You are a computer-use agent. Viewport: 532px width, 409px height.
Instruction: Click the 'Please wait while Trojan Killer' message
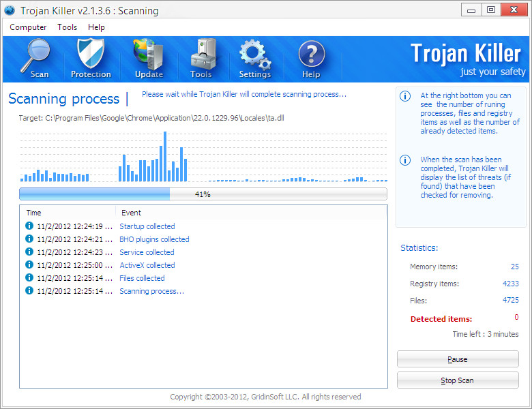(x=244, y=94)
